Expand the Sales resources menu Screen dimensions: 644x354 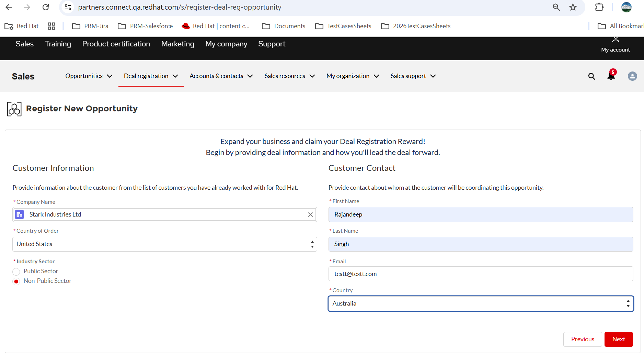(289, 76)
